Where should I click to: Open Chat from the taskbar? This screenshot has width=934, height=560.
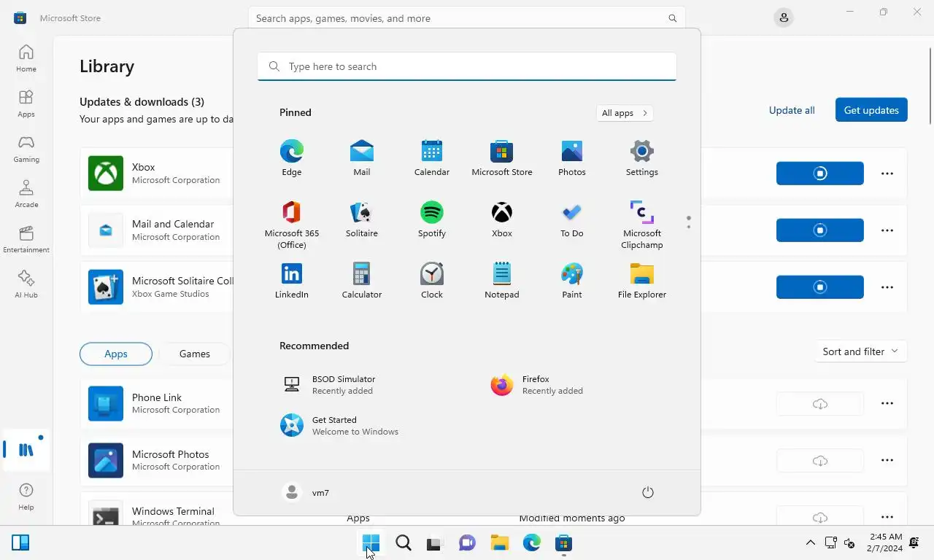coord(467,543)
